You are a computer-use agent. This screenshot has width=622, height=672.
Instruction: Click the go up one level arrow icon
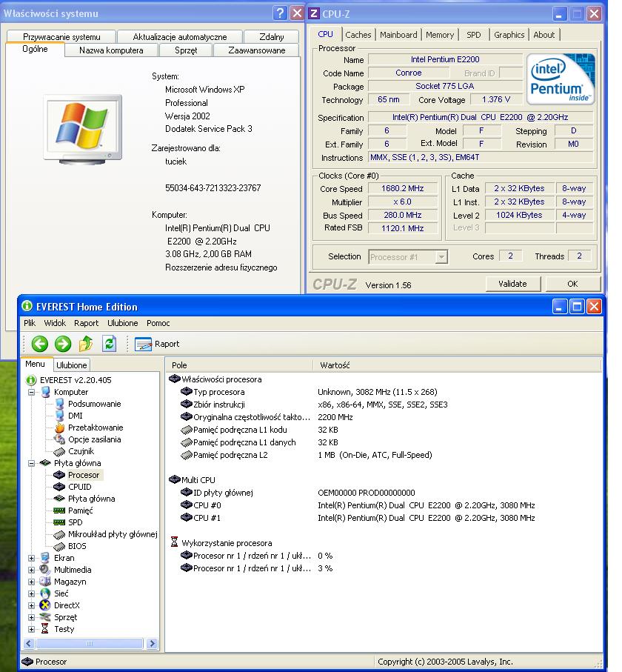[x=86, y=344]
